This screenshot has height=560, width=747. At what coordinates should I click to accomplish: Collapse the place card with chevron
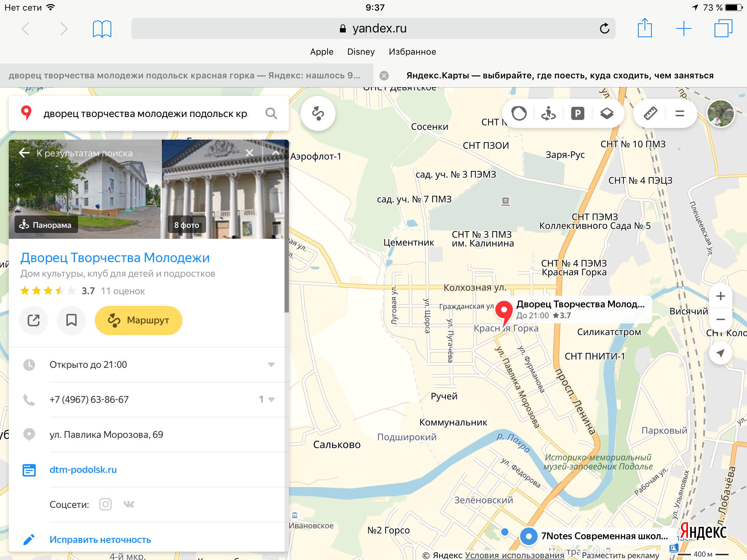click(276, 153)
